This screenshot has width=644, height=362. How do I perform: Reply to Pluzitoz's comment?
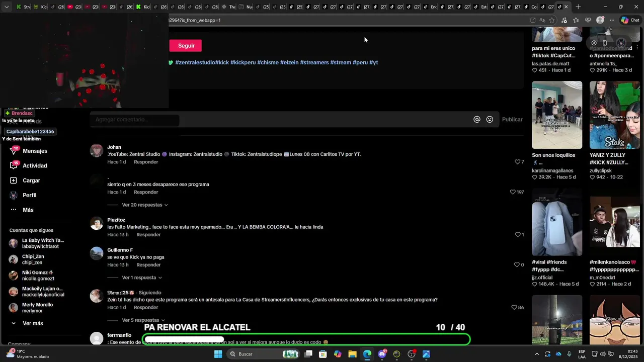pos(148,235)
